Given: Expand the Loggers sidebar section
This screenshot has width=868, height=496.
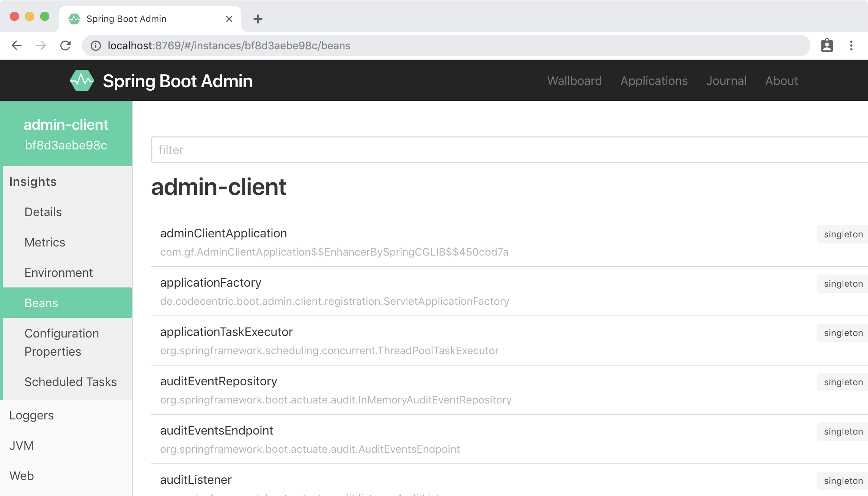Looking at the screenshot, I should [31, 415].
